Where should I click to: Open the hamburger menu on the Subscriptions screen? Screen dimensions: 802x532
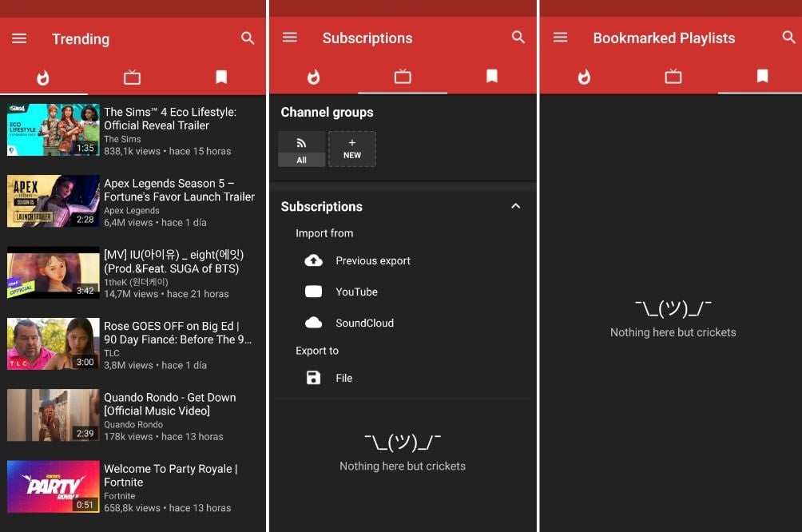click(290, 38)
